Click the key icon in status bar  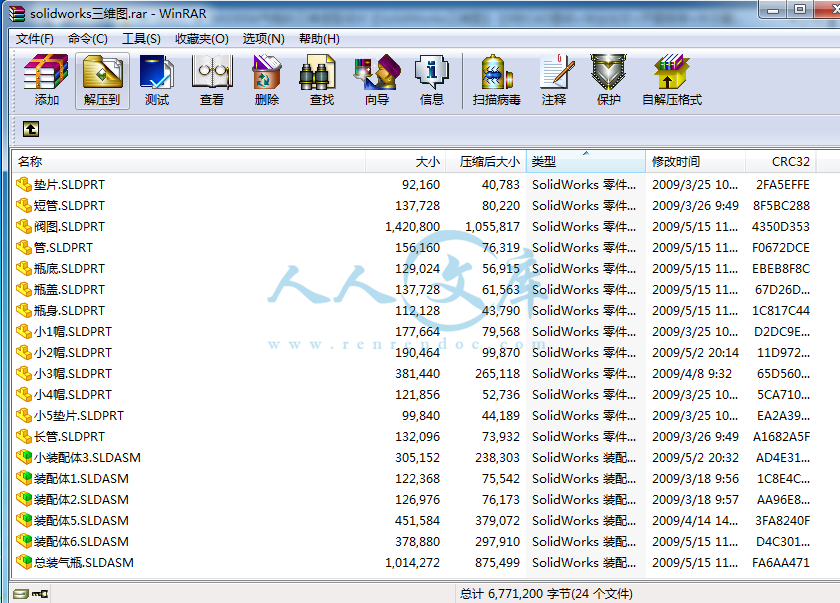[x=40, y=594]
